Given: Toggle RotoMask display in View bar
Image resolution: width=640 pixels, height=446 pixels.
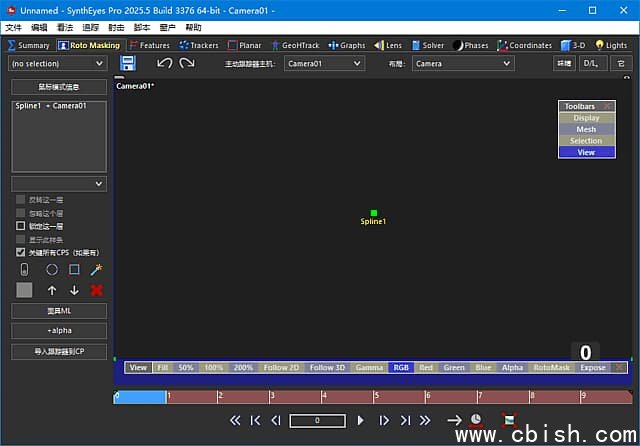Looking at the screenshot, I should 551,368.
